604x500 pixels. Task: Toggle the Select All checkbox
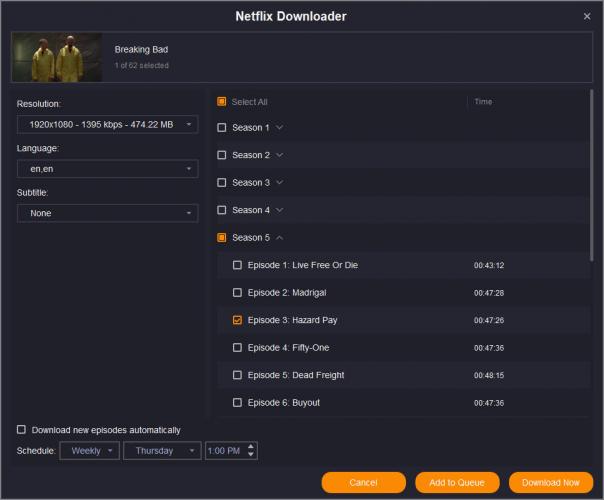pos(221,102)
